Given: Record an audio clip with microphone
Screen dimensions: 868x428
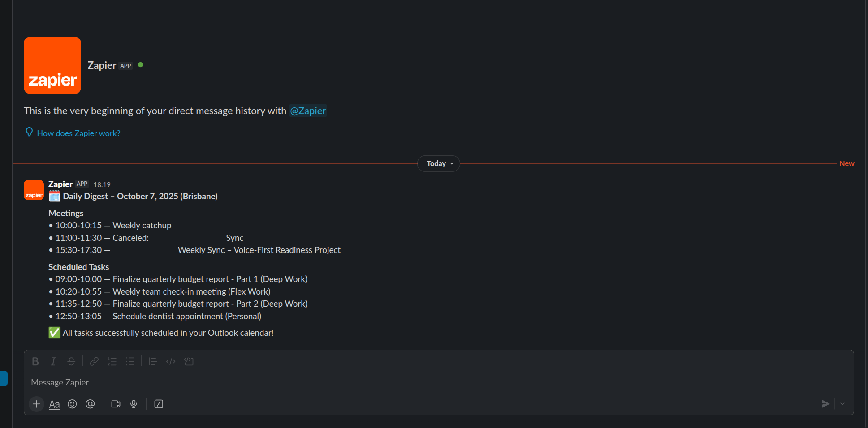Looking at the screenshot, I should [134, 404].
